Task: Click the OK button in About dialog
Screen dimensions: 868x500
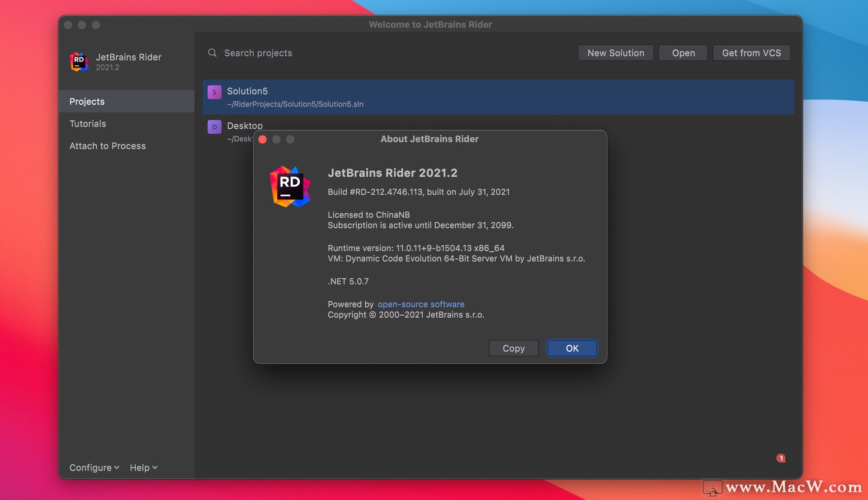Action: 572,348
